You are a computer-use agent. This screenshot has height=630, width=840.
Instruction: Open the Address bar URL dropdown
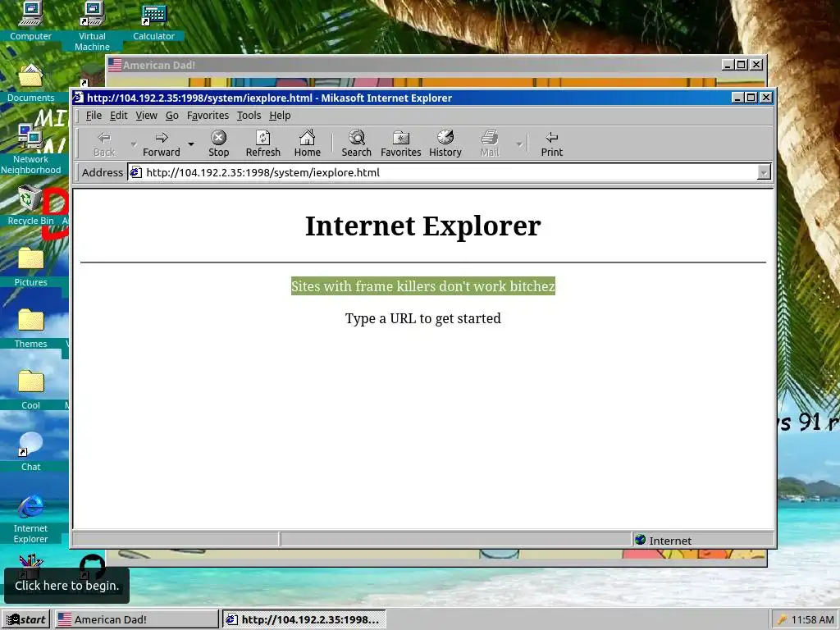click(x=764, y=172)
